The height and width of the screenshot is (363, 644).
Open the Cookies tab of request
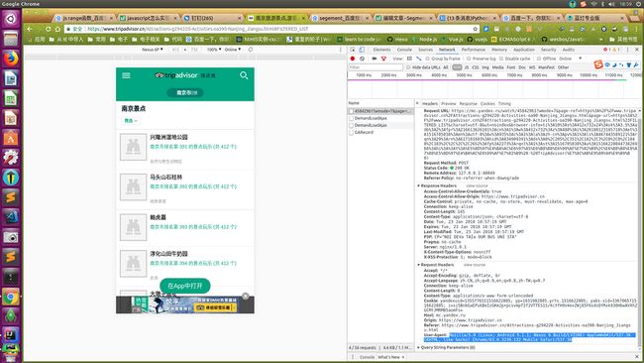(x=487, y=103)
